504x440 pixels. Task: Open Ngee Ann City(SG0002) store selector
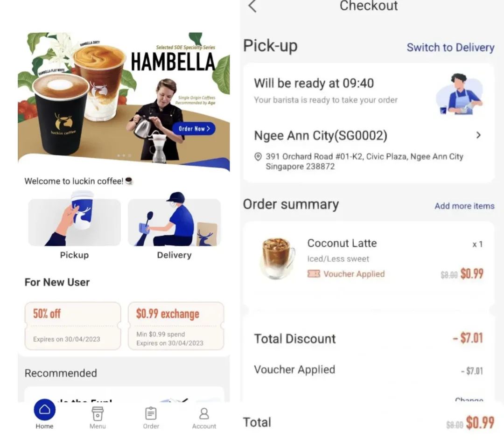click(368, 135)
